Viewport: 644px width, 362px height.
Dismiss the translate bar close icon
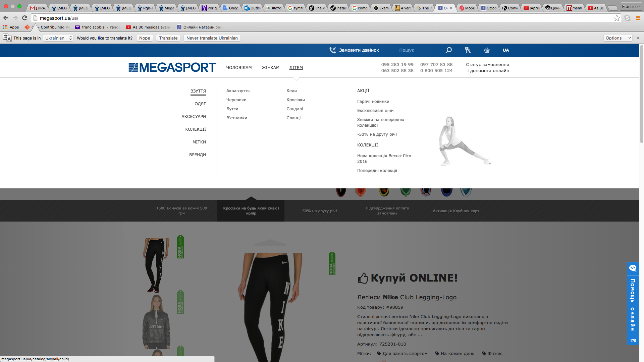638,38
